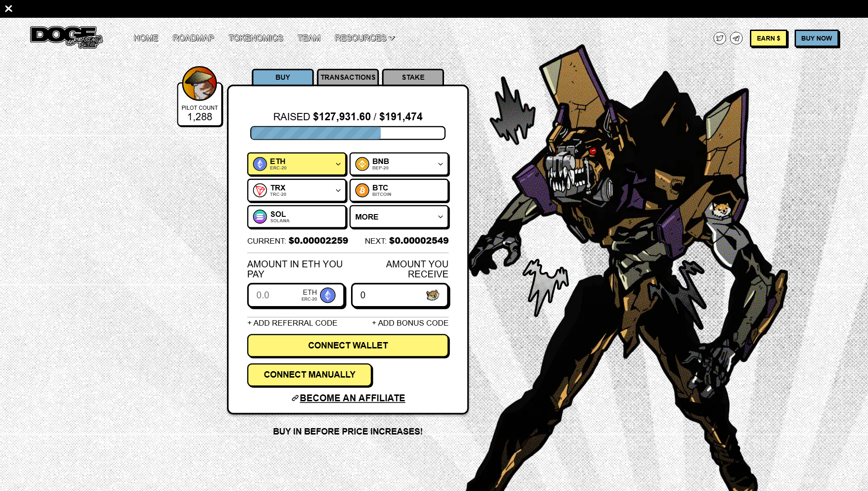Click Add Bonus Code
This screenshot has height=491, width=868.
(410, 323)
